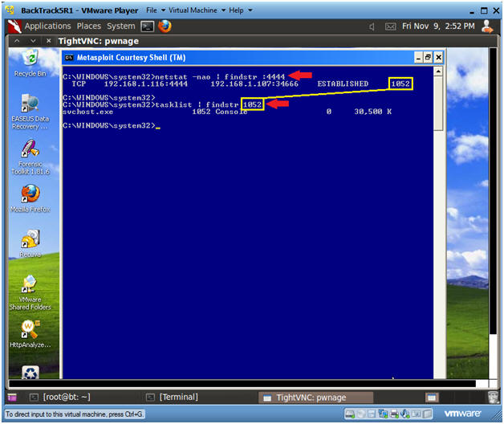504x424 pixels.
Task: Open VMware Shared Folders shortcut
Action: (x=30, y=293)
